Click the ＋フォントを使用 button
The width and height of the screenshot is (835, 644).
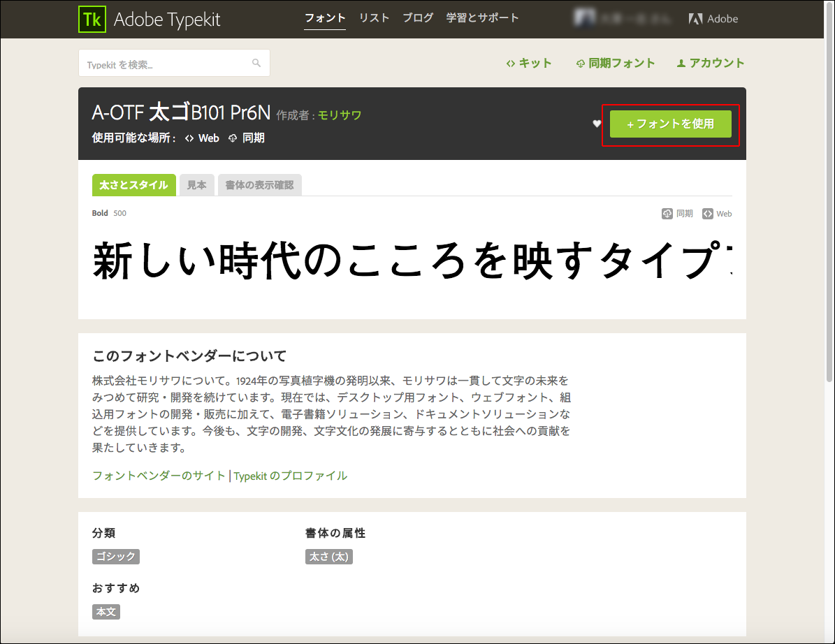click(671, 124)
